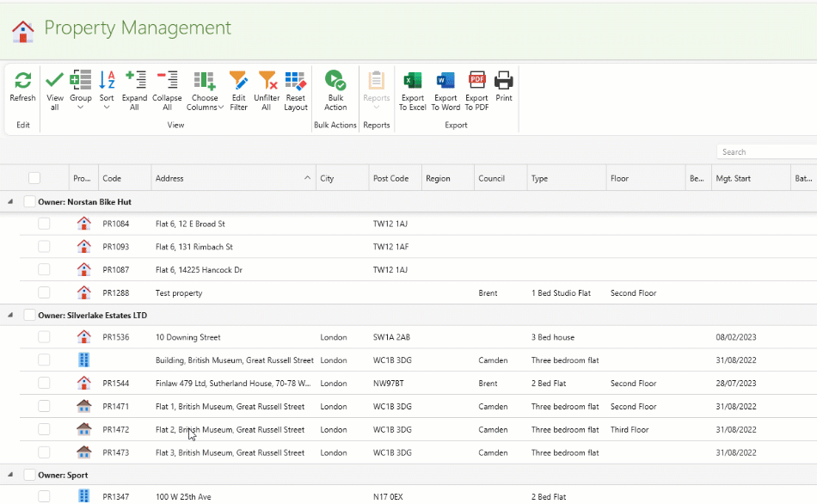Click the Print icon
The width and height of the screenshot is (817, 504).
504,81
